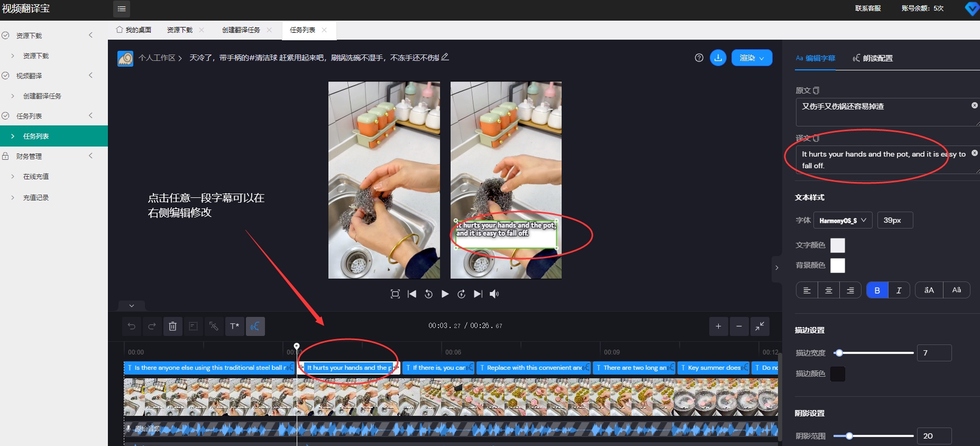Close the 任务列表 tab

[324, 30]
